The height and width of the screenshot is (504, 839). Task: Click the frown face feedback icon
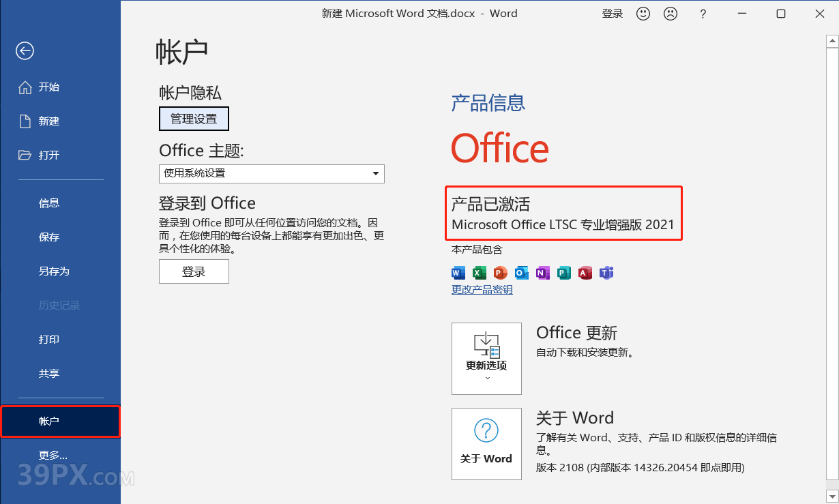tap(671, 14)
